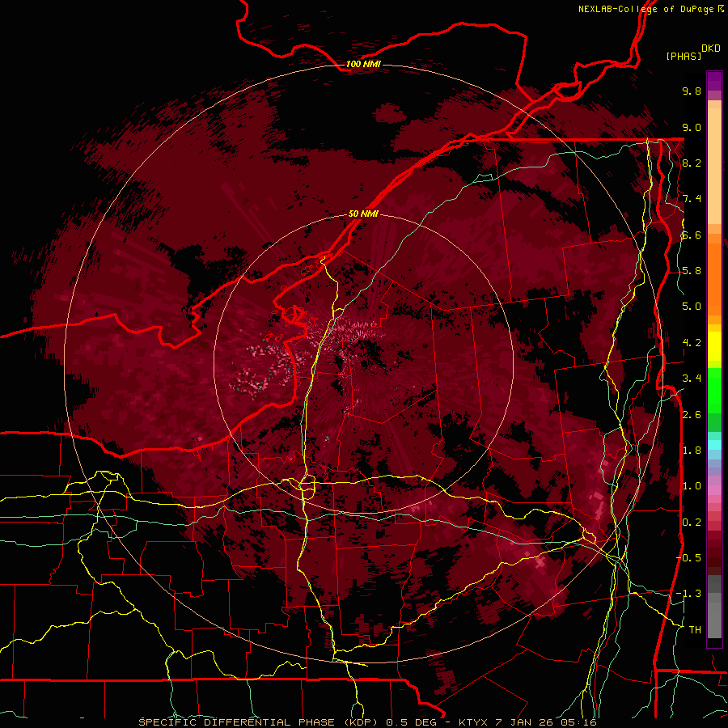Click the pink segment of color bar
Screen dimensions: 728x728
click(x=714, y=490)
